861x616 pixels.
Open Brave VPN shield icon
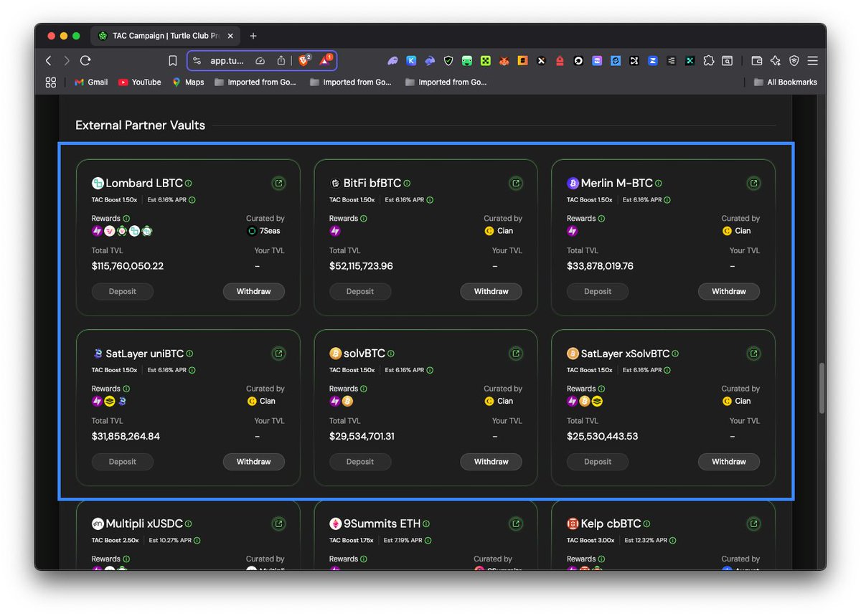(x=794, y=61)
